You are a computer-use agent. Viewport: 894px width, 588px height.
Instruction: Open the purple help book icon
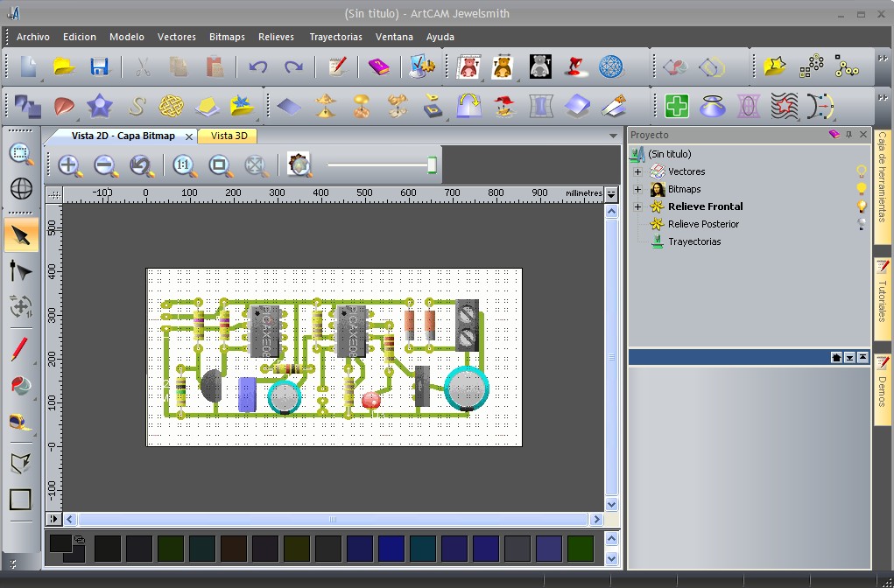point(378,66)
